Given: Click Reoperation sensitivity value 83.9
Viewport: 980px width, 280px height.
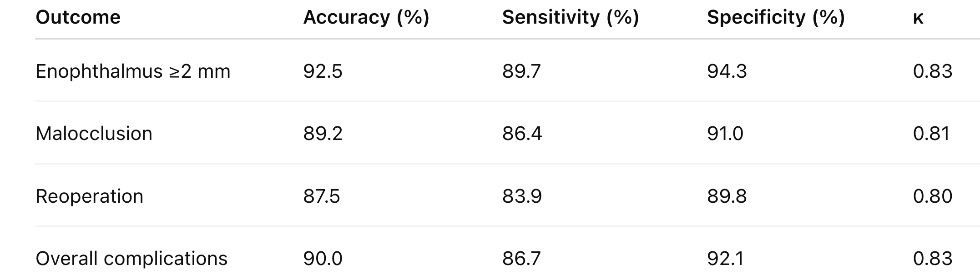Looking at the screenshot, I should pyautogui.click(x=522, y=196).
